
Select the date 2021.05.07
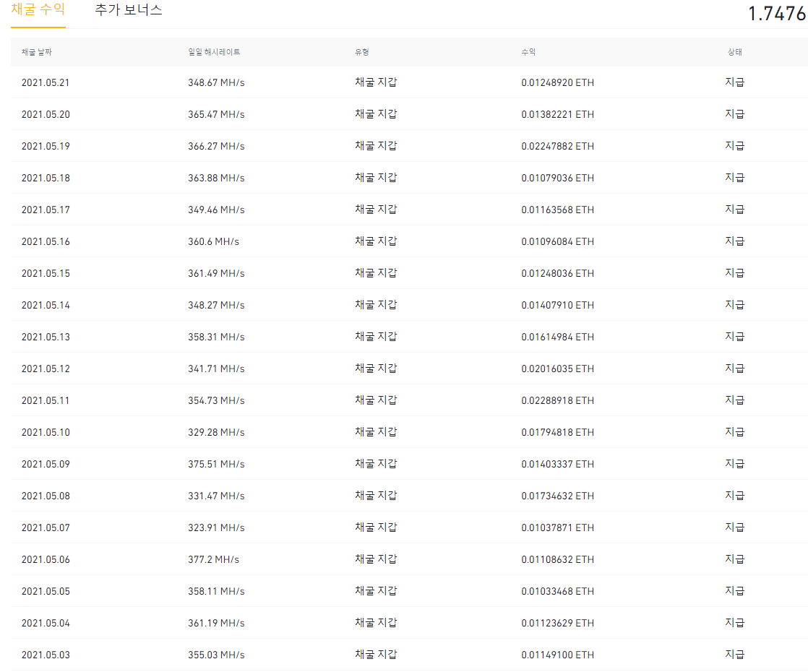[46, 527]
